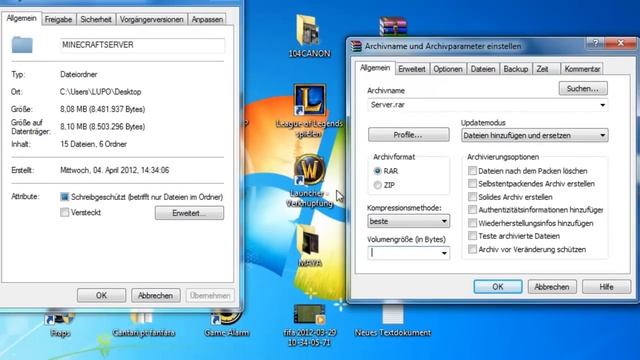Viewport: 640px width, 360px height.
Task: Open the Backup tab
Action: (516, 69)
